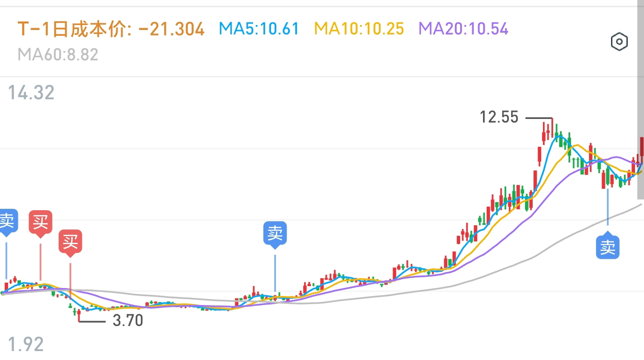Click the gray vertical scrollbar on right edge

(640, 101)
